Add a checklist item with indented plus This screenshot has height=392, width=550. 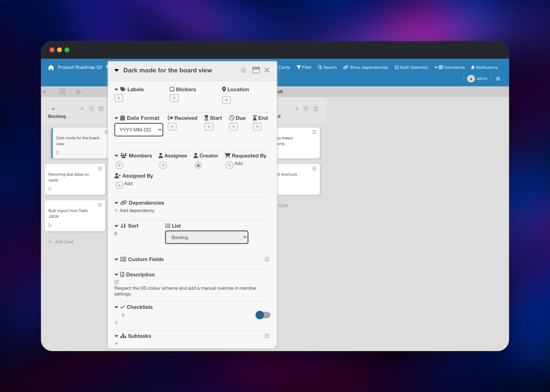[123, 315]
